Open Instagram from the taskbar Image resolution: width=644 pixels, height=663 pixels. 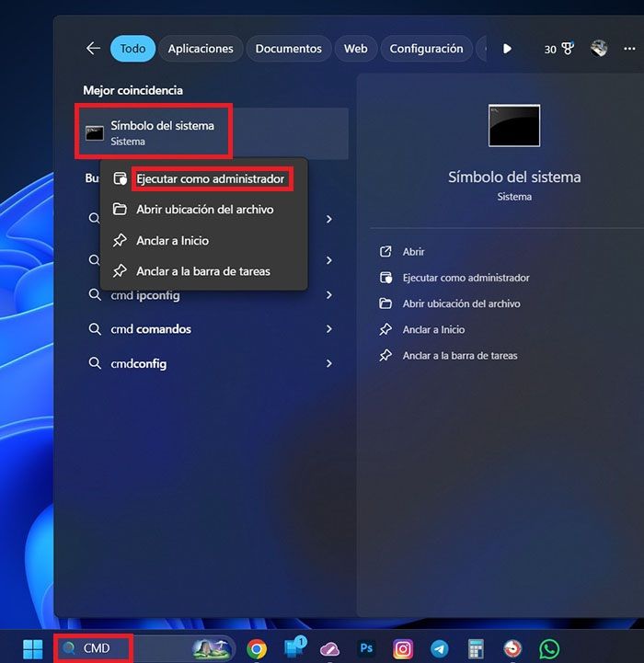click(403, 648)
